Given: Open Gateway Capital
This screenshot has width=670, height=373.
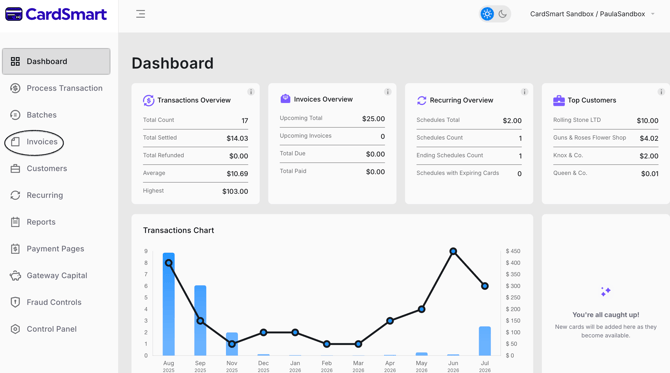Looking at the screenshot, I should pyautogui.click(x=56, y=276).
